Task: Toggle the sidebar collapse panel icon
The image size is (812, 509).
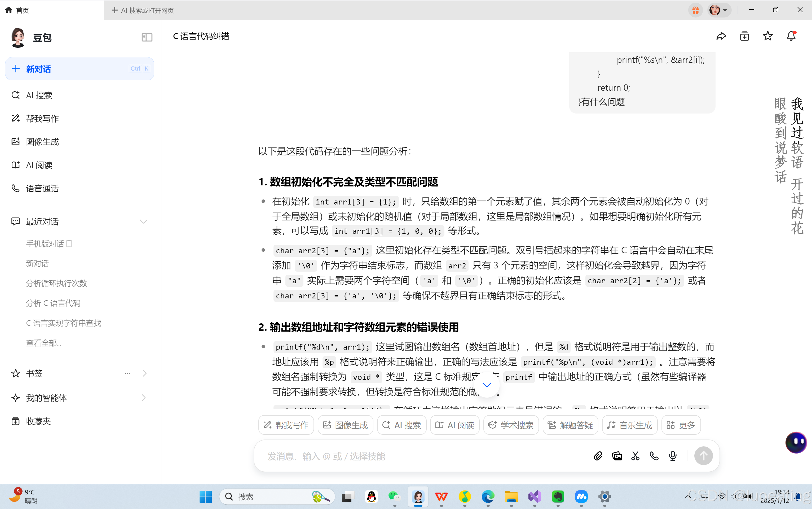Action: 147,37
